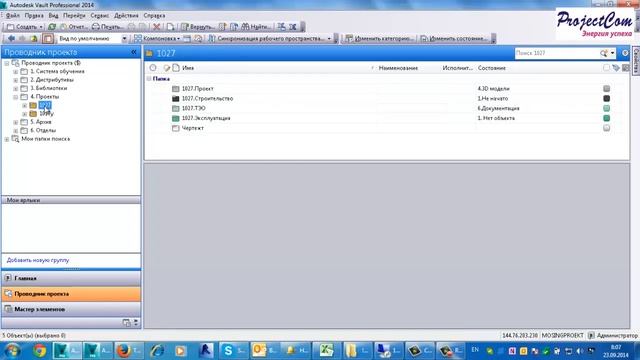Click the green Refresh icon in toolbar

[52, 27]
